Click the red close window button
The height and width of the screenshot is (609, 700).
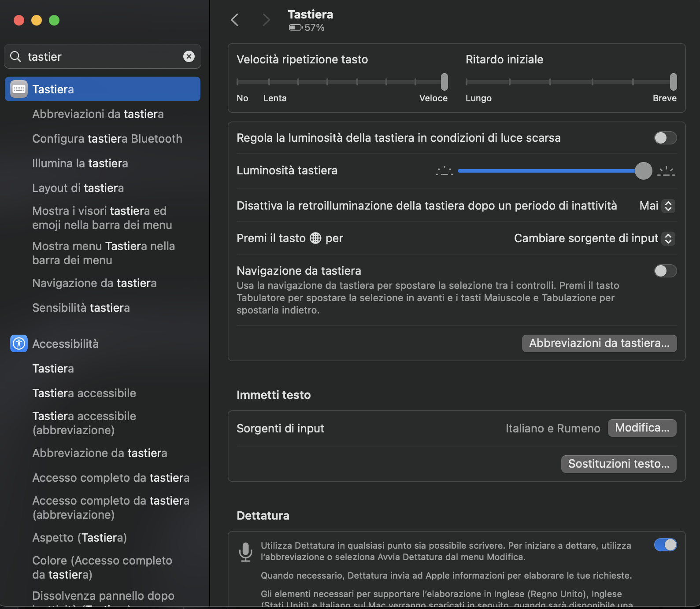[x=19, y=20]
